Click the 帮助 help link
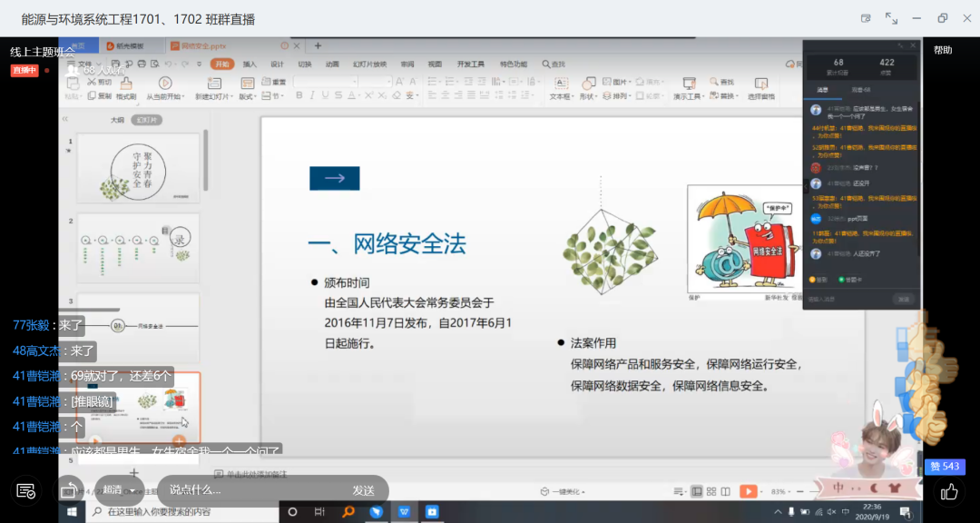The height and width of the screenshot is (523, 980). click(943, 50)
